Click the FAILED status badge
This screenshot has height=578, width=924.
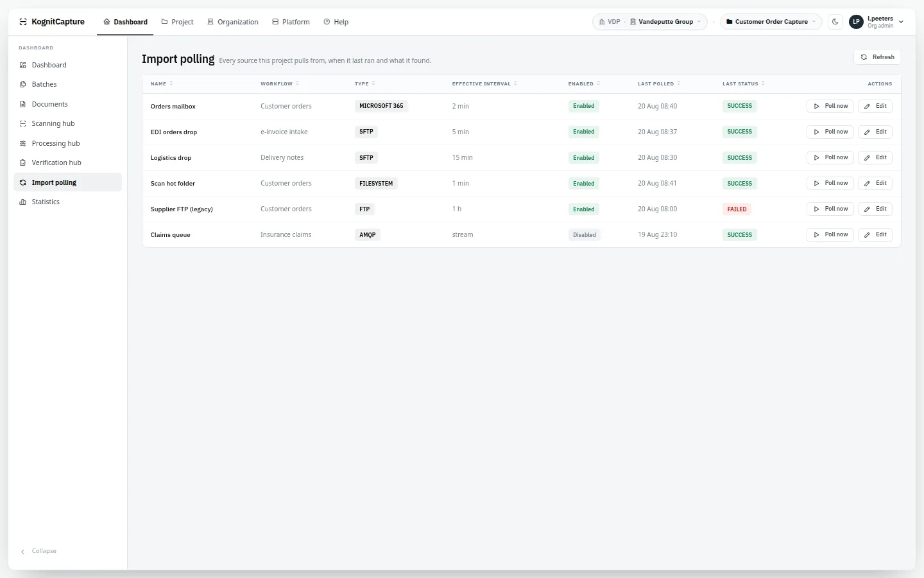[x=737, y=209]
